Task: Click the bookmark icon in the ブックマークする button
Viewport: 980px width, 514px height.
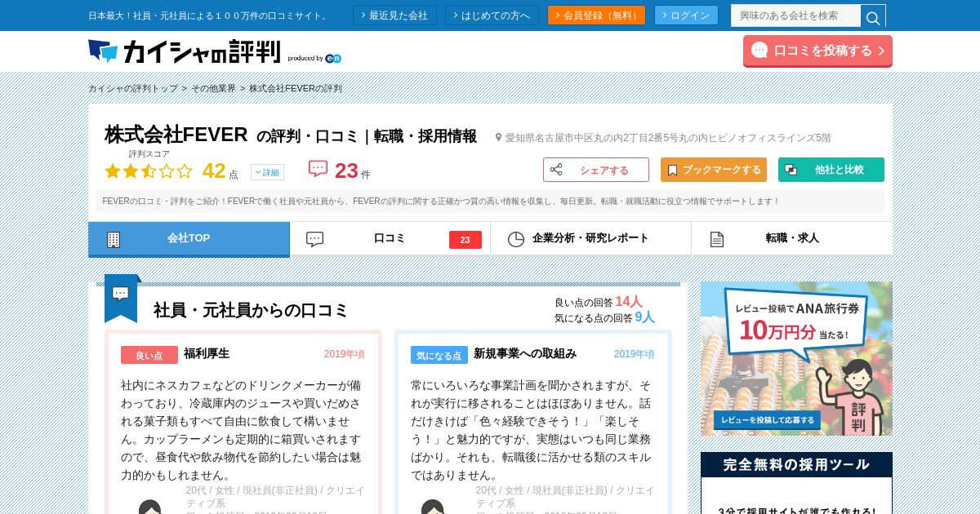Action: click(672, 170)
